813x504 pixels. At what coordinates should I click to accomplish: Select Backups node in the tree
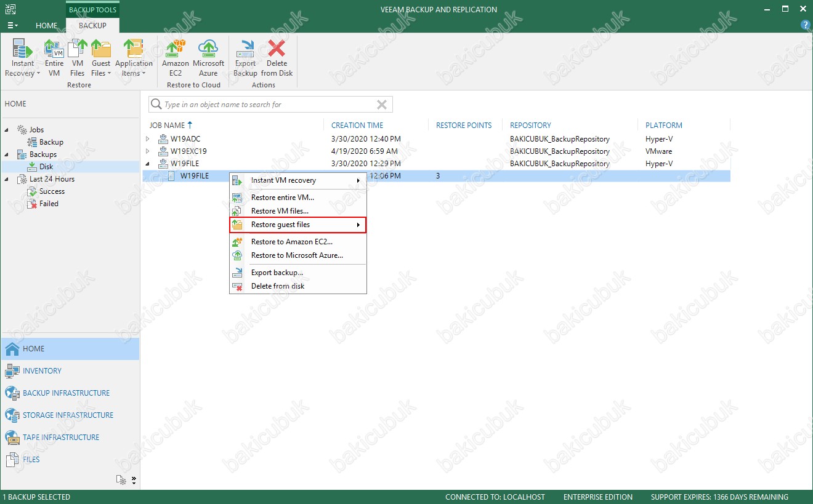42,154
